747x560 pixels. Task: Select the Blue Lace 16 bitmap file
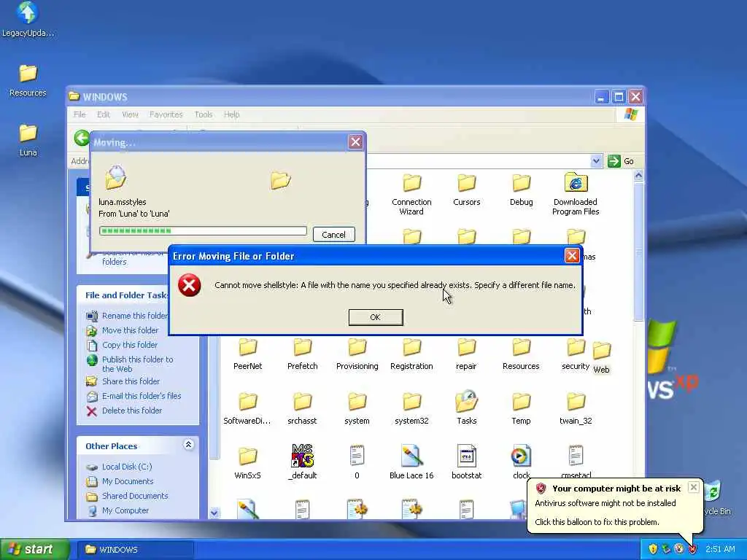click(x=411, y=462)
